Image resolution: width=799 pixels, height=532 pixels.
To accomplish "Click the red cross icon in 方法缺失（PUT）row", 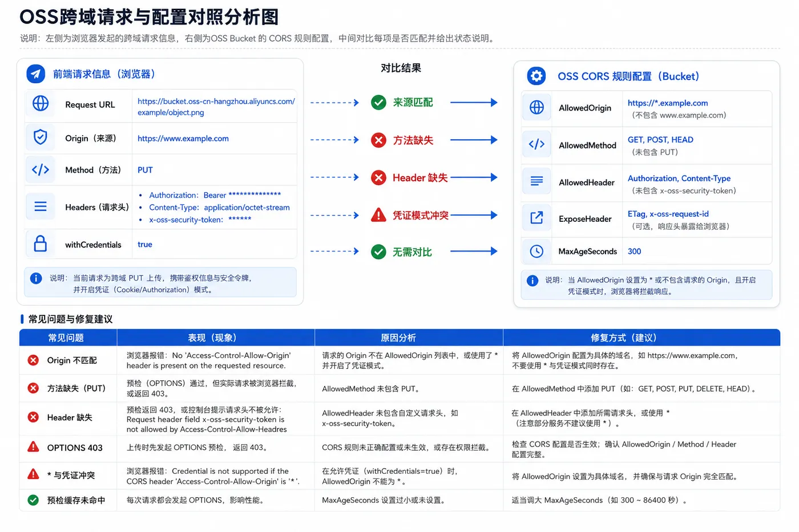I will point(34,388).
